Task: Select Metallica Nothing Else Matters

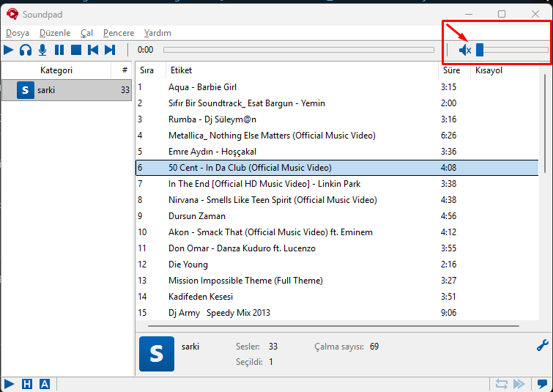Action: [337, 136]
